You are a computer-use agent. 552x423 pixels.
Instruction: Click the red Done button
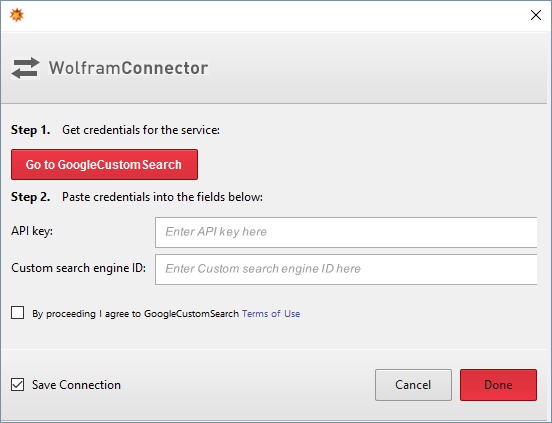(x=498, y=385)
